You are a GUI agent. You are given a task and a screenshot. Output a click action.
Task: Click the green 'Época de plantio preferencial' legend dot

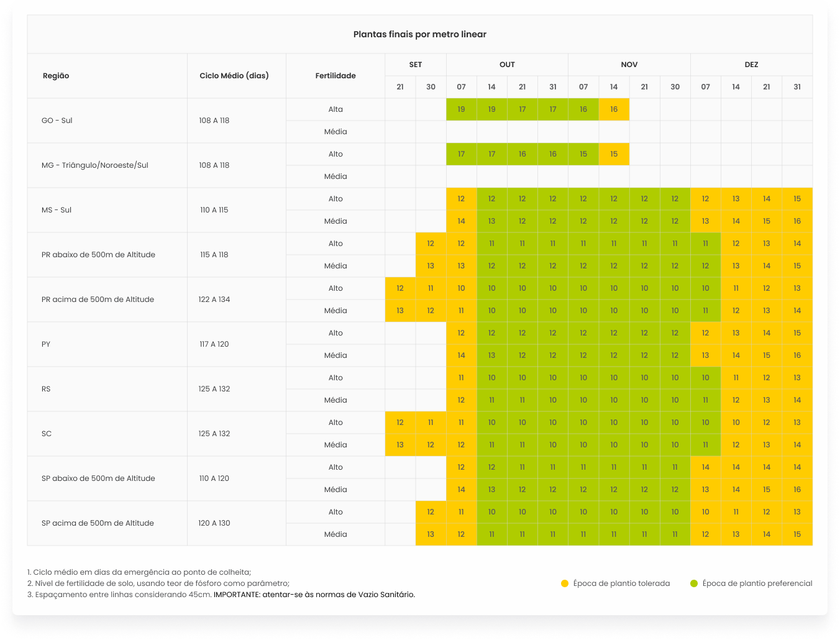coord(694,583)
